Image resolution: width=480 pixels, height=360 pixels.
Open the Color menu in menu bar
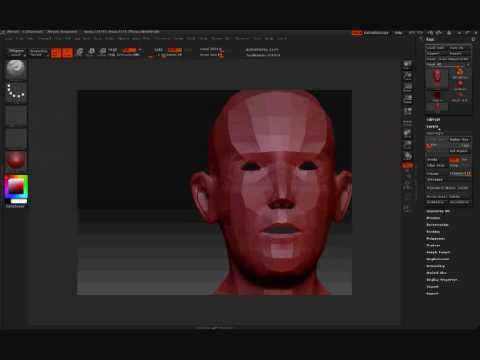[30, 39]
